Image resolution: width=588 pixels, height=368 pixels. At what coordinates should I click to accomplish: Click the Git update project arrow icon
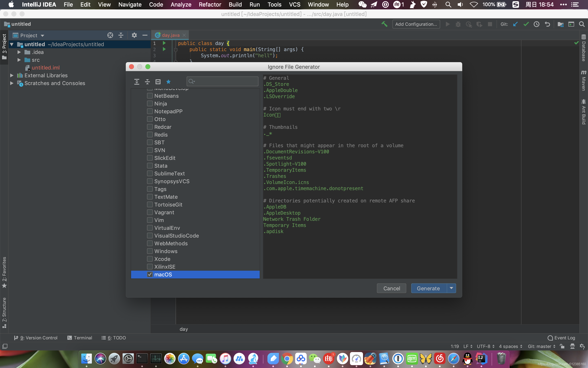tap(515, 24)
